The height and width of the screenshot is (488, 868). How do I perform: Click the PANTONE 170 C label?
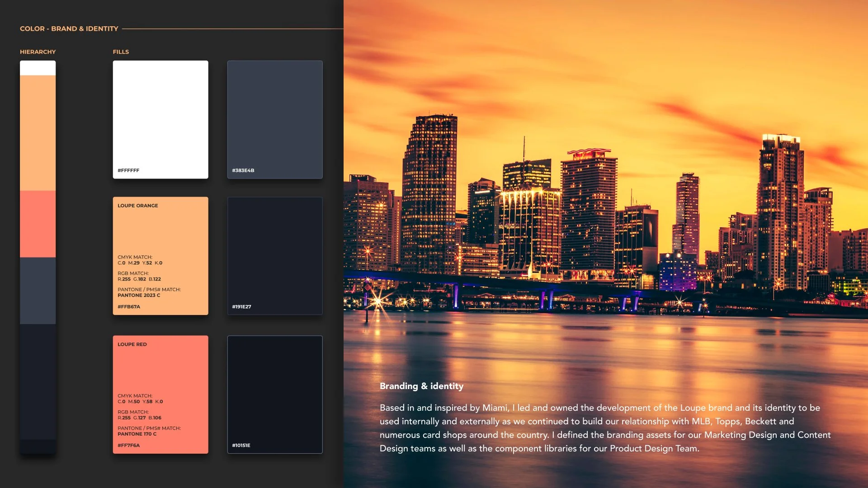137,434
